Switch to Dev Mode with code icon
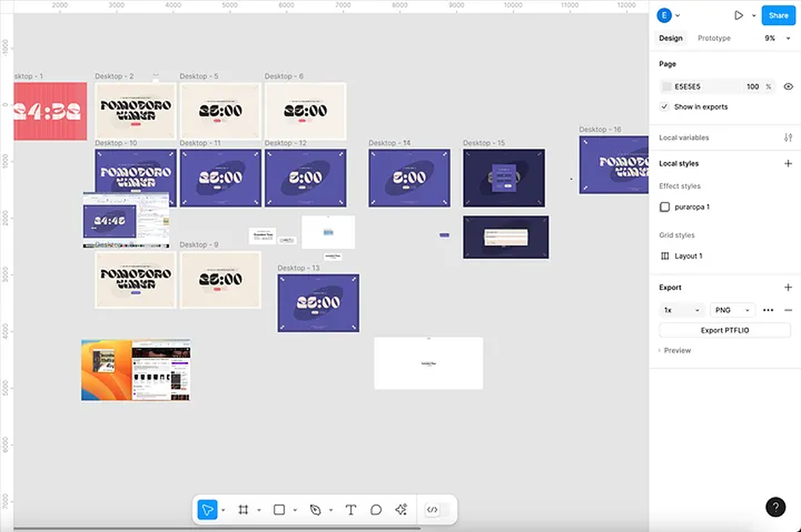Viewport: 801px width, 532px height. [x=432, y=510]
